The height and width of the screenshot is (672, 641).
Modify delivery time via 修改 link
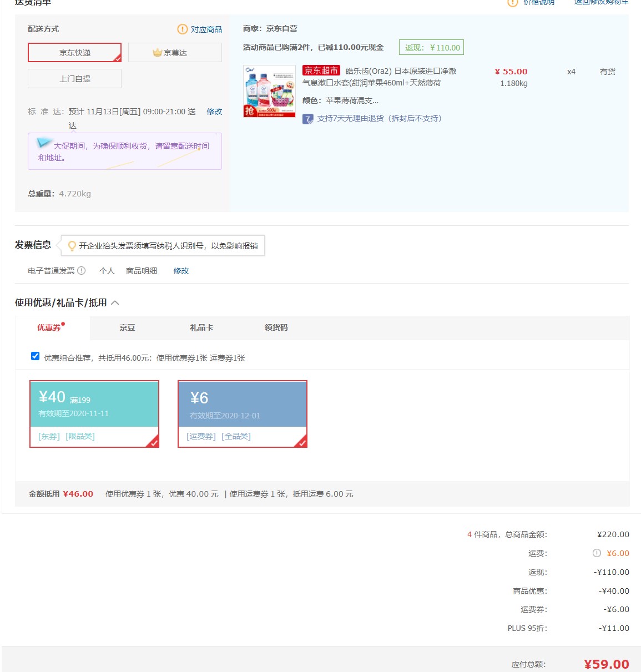pos(214,112)
